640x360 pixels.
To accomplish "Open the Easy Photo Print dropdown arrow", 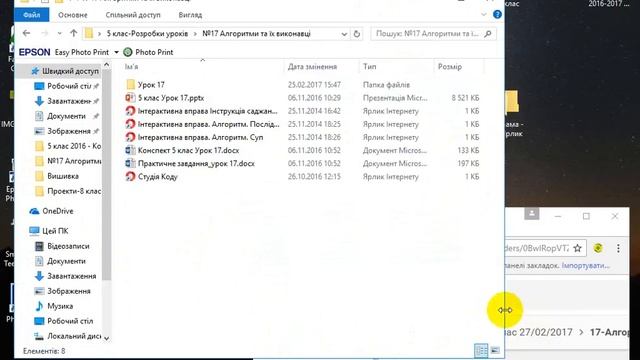I will click(x=116, y=52).
